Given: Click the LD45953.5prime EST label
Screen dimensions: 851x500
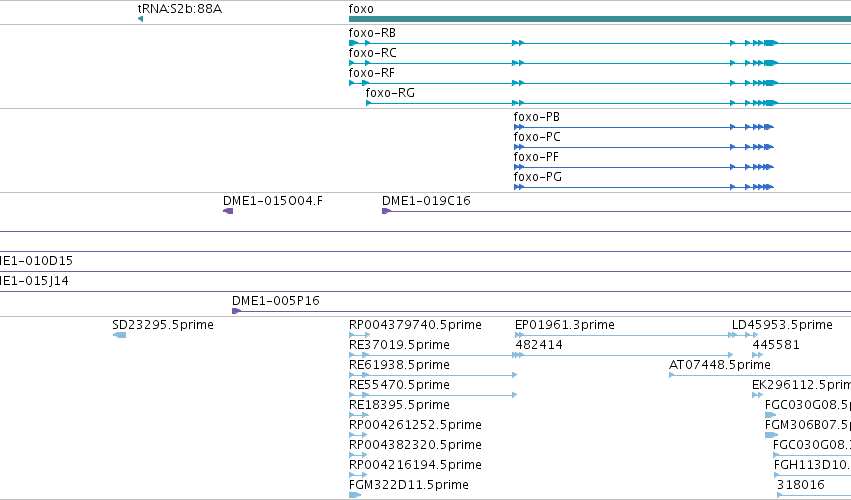Looking at the screenshot, I should pyautogui.click(x=782, y=325).
